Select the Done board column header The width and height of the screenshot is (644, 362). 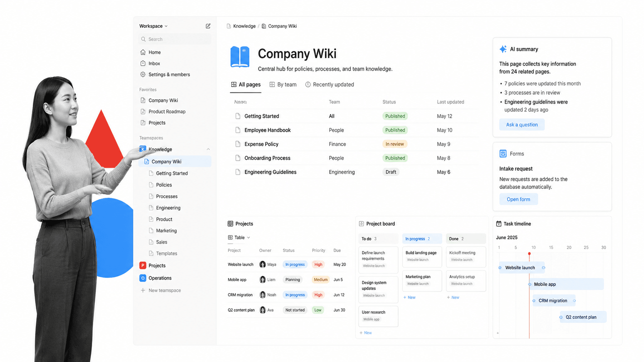[466, 239]
